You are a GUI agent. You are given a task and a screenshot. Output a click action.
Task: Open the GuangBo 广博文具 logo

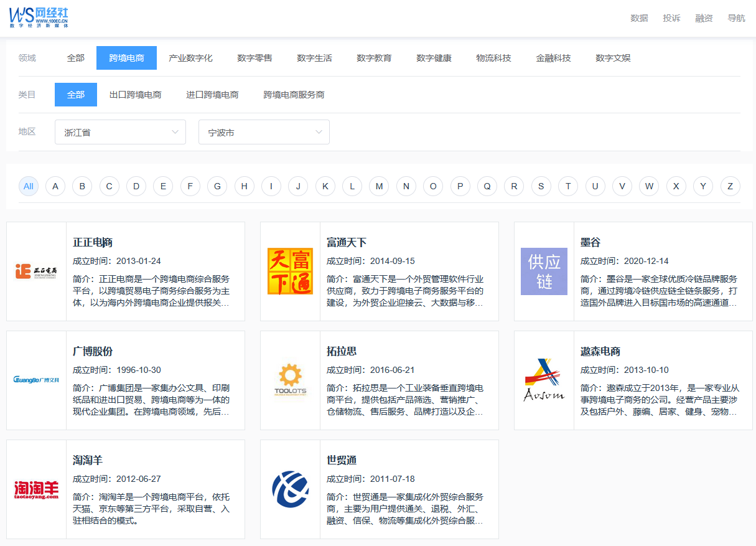pyautogui.click(x=36, y=380)
